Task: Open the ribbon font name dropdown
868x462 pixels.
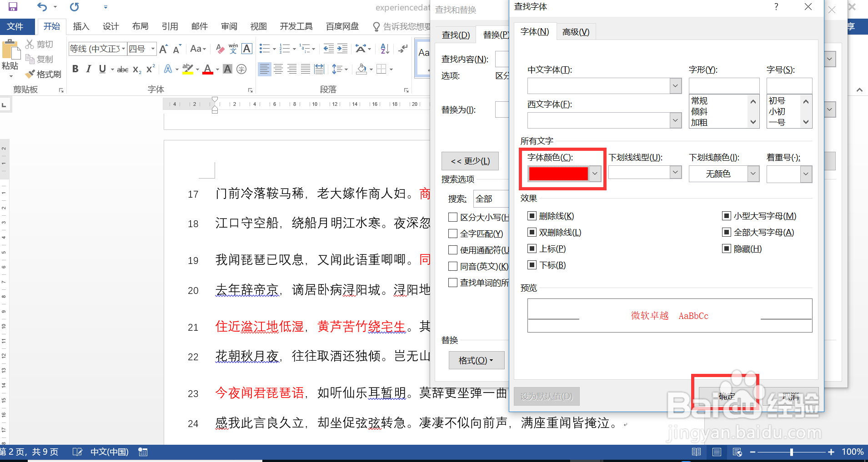Action: tap(123, 49)
